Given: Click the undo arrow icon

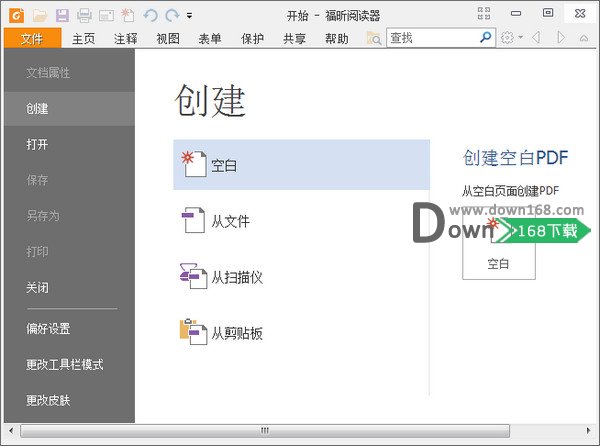Looking at the screenshot, I should coord(150,16).
